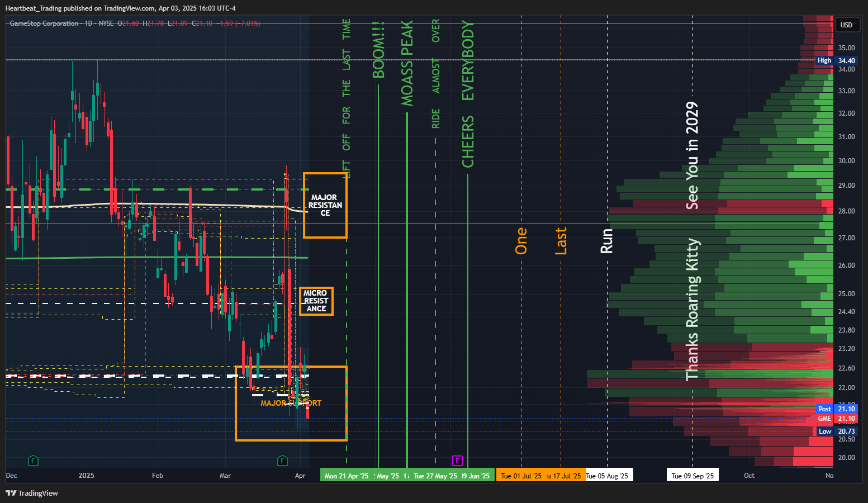Click the Feb label on time axis

[x=158, y=476]
